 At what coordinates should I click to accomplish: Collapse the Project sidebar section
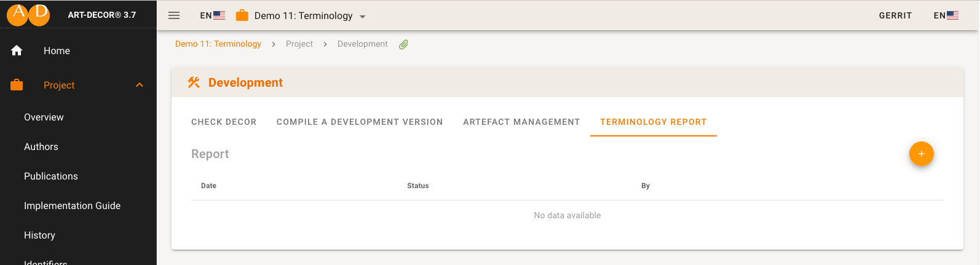coord(140,85)
